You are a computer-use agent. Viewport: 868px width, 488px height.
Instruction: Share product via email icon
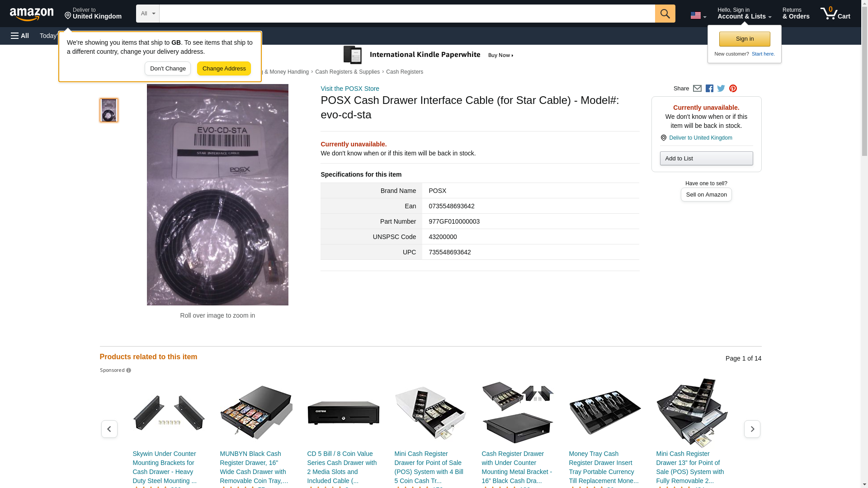click(697, 89)
